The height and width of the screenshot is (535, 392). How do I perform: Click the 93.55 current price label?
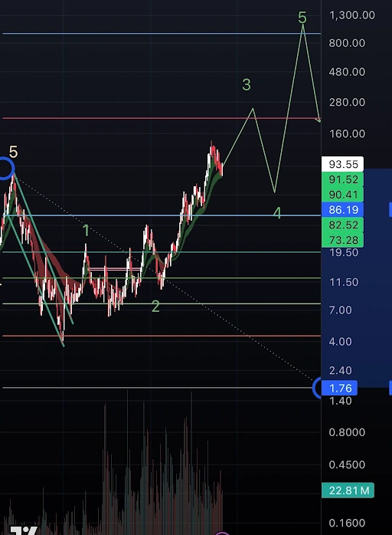(342, 164)
